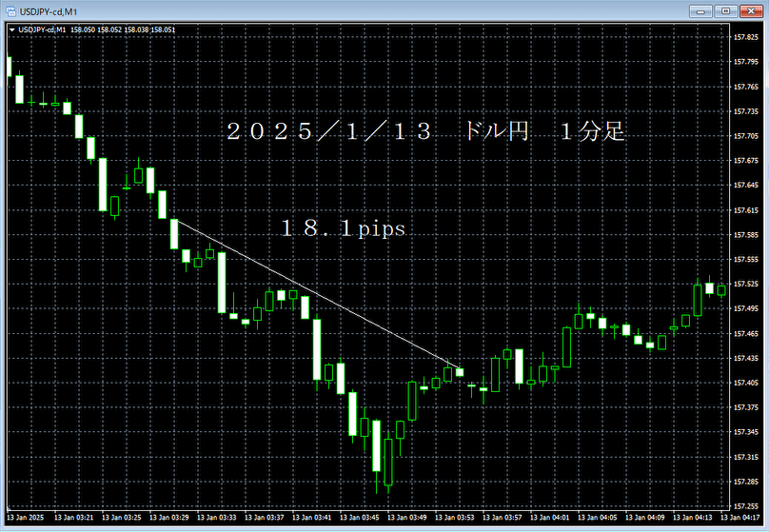Click the 157.765 price axis label
769x532 pixels.
click(x=745, y=87)
